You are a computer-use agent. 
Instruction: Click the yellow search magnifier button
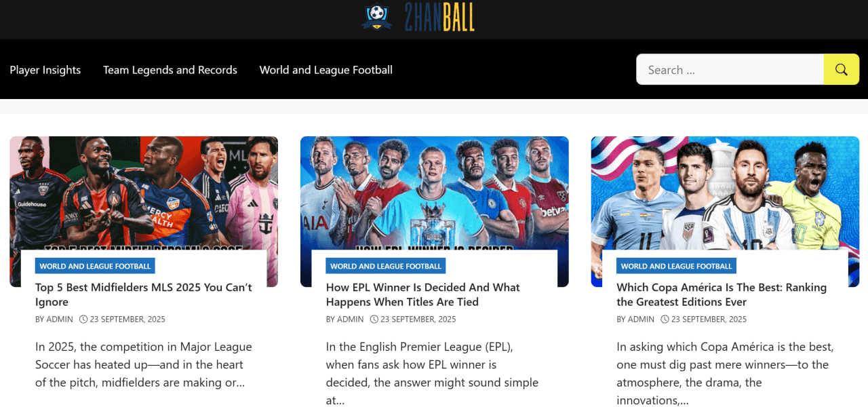pyautogui.click(x=842, y=70)
